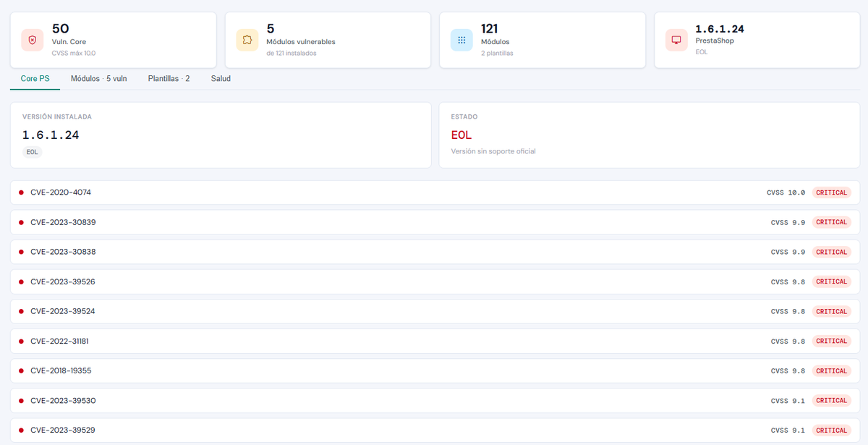Click the red dot beside CVE-2023-39530

(21, 400)
